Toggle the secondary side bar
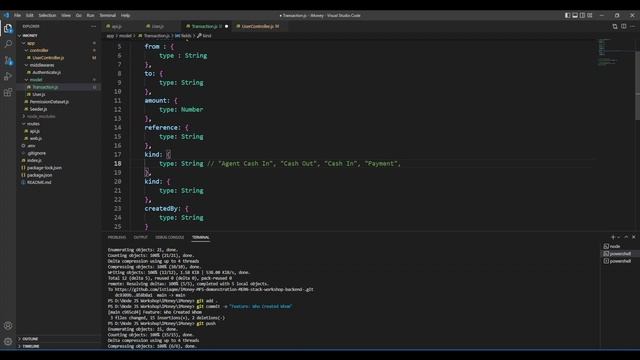The image size is (640, 360). pyautogui.click(x=582, y=15)
